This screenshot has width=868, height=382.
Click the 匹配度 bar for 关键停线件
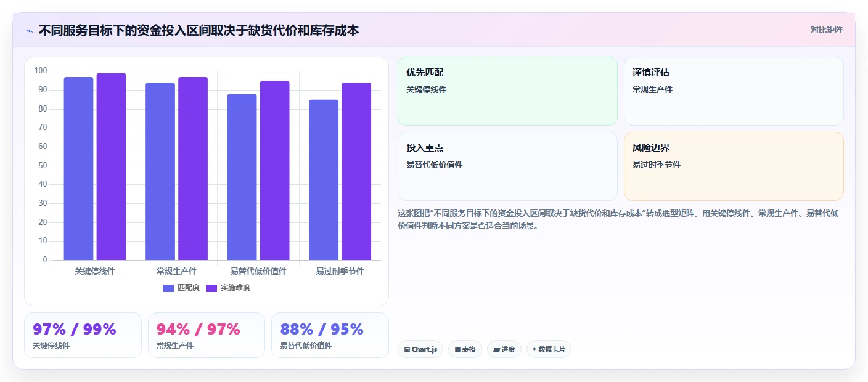click(x=78, y=168)
